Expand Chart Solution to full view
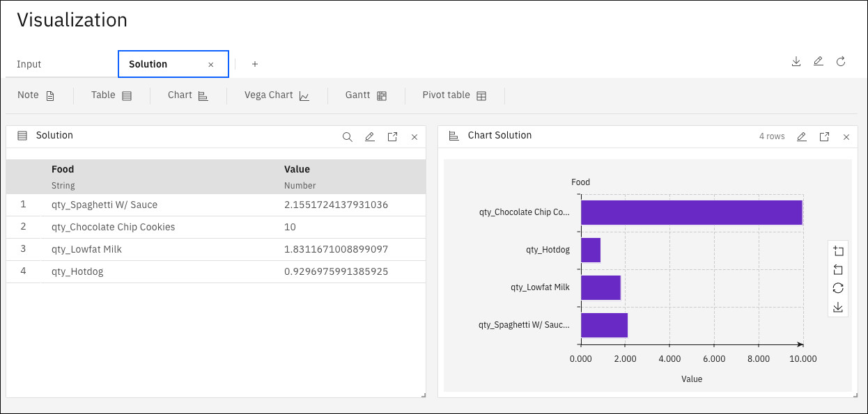 pos(824,137)
